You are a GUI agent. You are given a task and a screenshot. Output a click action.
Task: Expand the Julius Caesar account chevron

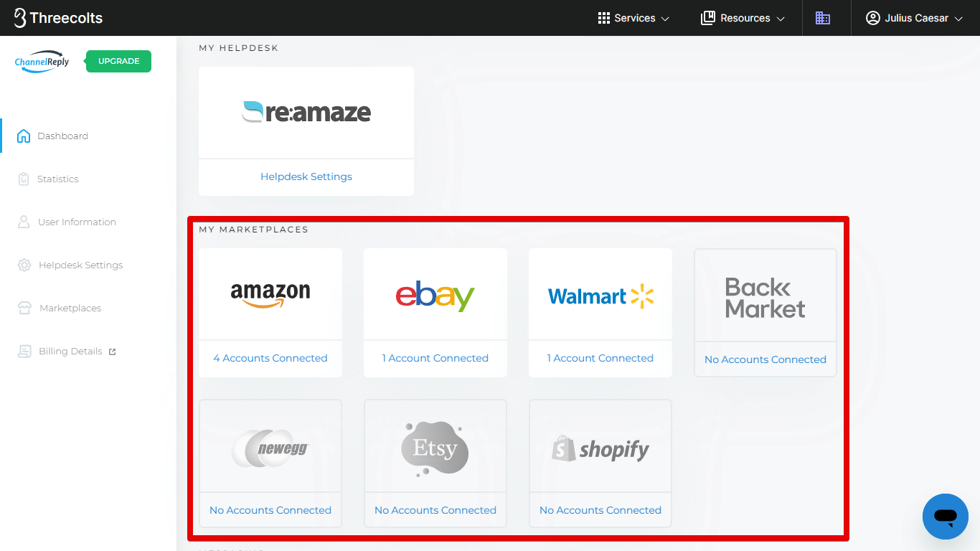958,19
